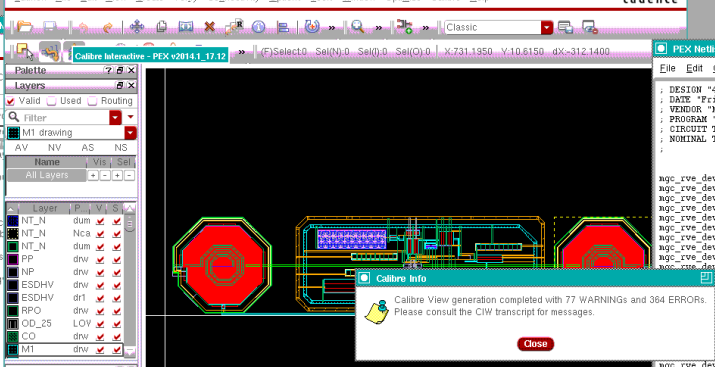Enable the Used layers checkbox
Viewport: 716px width, 368px height.
coord(52,101)
